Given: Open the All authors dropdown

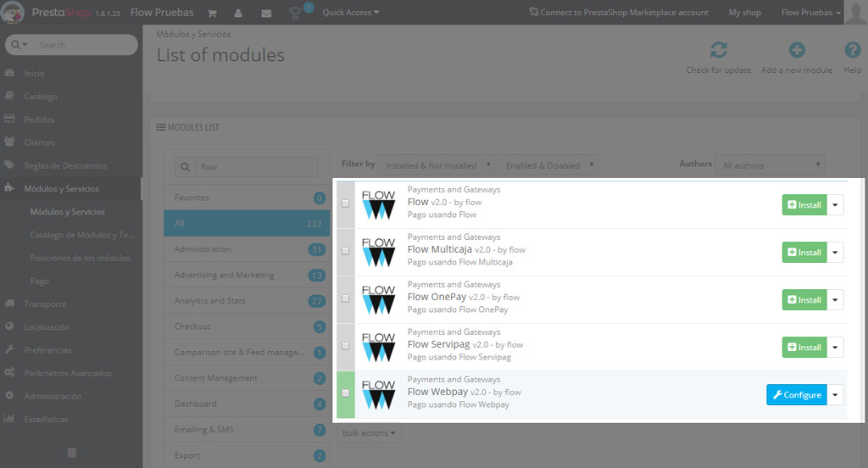Looking at the screenshot, I should [x=770, y=165].
